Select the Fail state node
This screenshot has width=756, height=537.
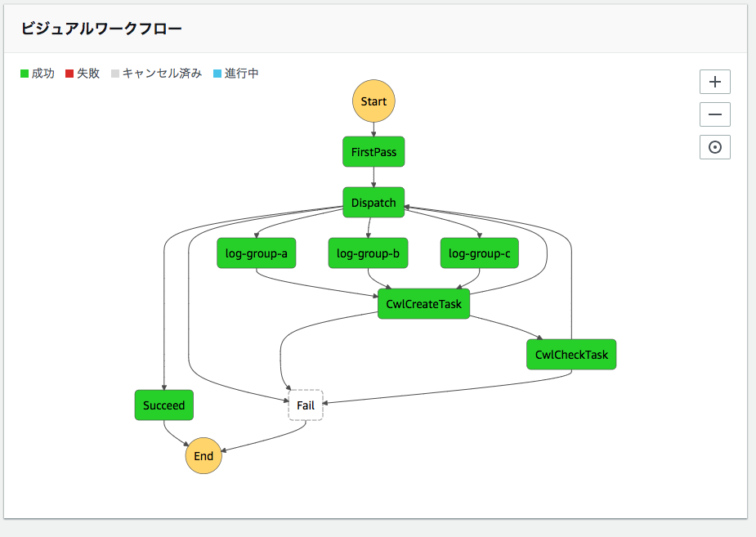(x=305, y=405)
